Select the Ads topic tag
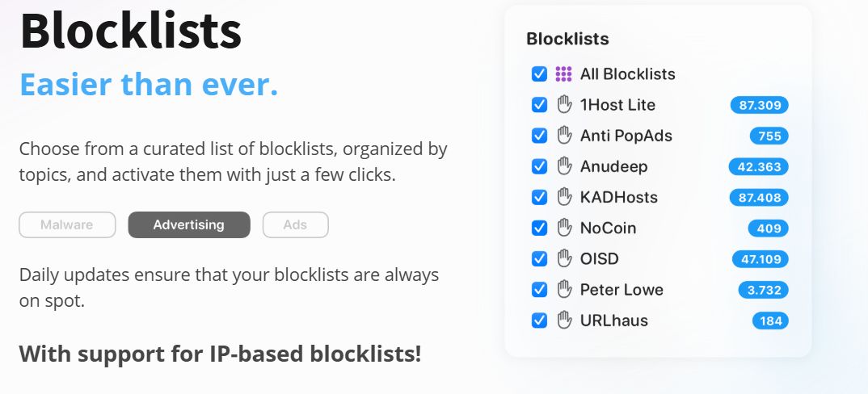This screenshot has width=868, height=394. [x=295, y=225]
